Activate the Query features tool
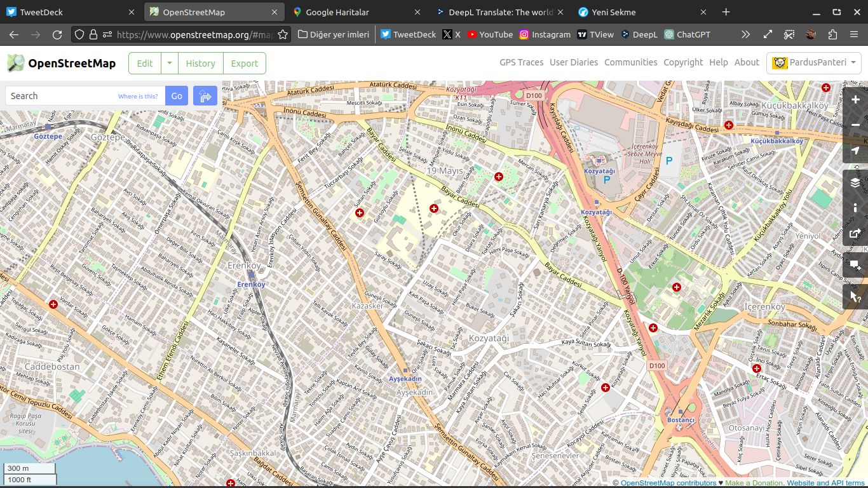 click(855, 297)
